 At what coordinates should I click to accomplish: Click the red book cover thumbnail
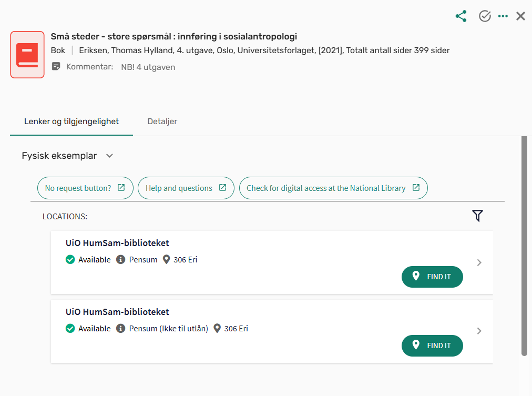[27, 55]
